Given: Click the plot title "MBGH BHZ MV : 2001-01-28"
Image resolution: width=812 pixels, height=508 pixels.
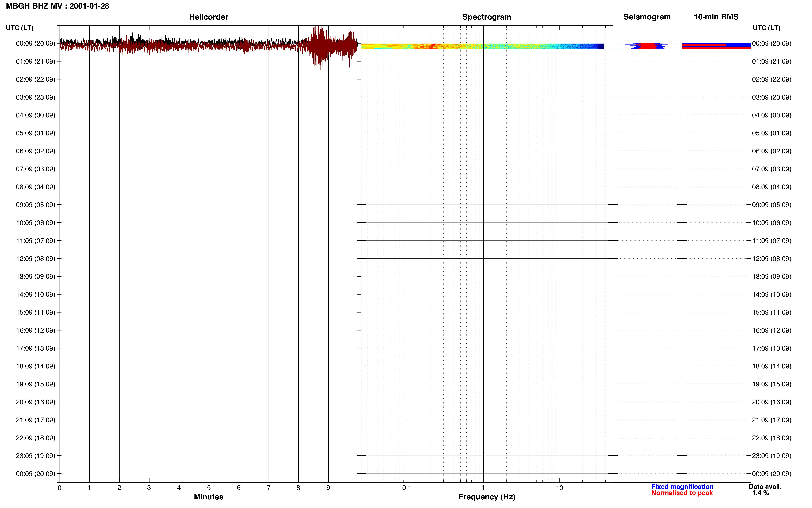Looking at the screenshot, I should click(x=57, y=6).
